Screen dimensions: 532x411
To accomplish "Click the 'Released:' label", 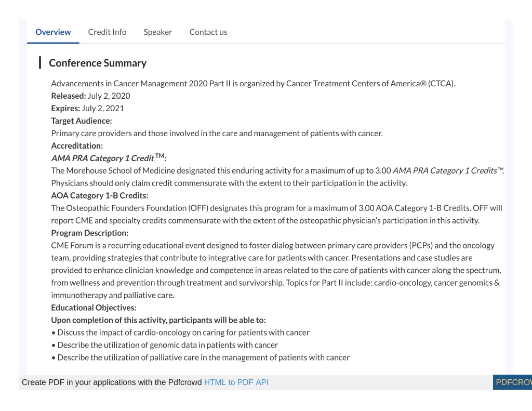I will pos(69,96).
